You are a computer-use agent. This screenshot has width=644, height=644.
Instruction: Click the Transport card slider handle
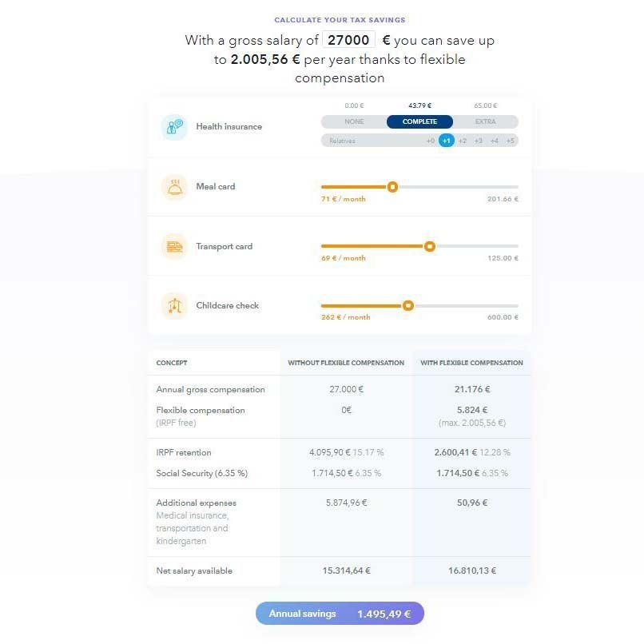[x=430, y=246]
